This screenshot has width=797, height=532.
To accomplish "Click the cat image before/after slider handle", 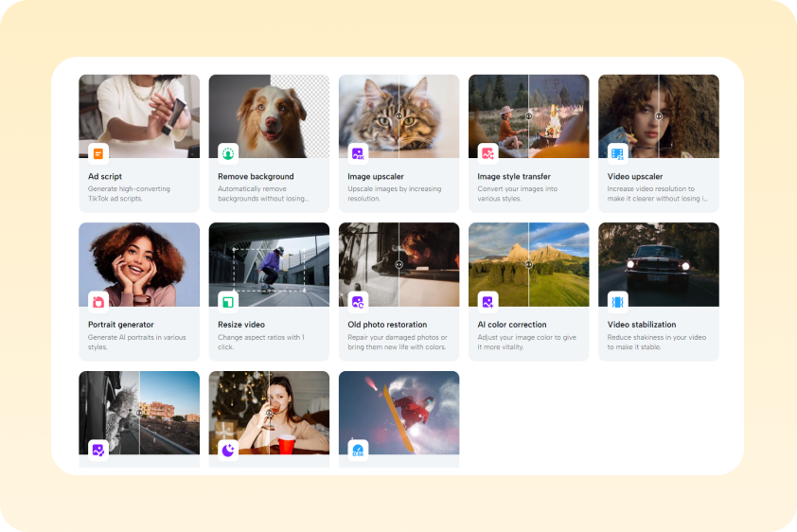I will coord(399,116).
